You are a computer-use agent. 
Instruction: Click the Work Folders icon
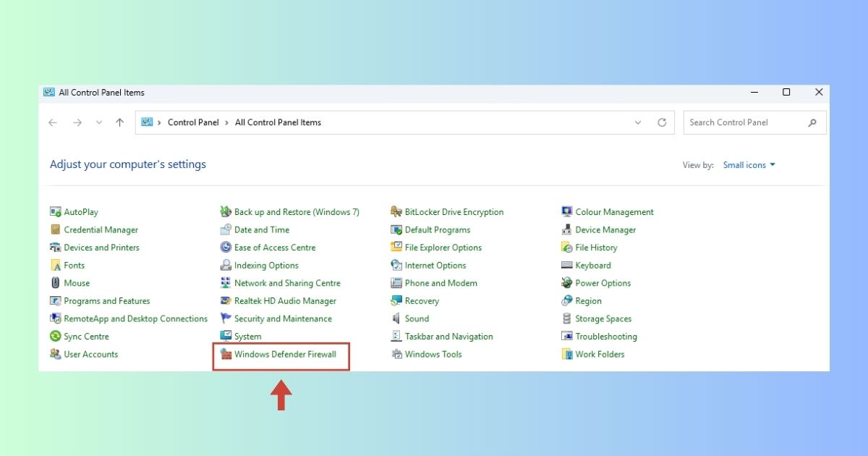coord(567,354)
